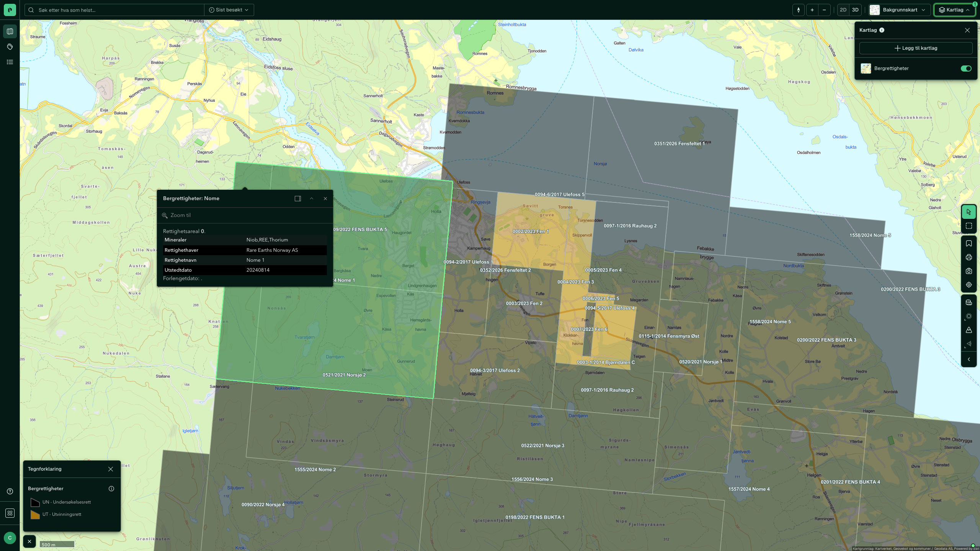Locate my position with the target icon

[969, 285]
